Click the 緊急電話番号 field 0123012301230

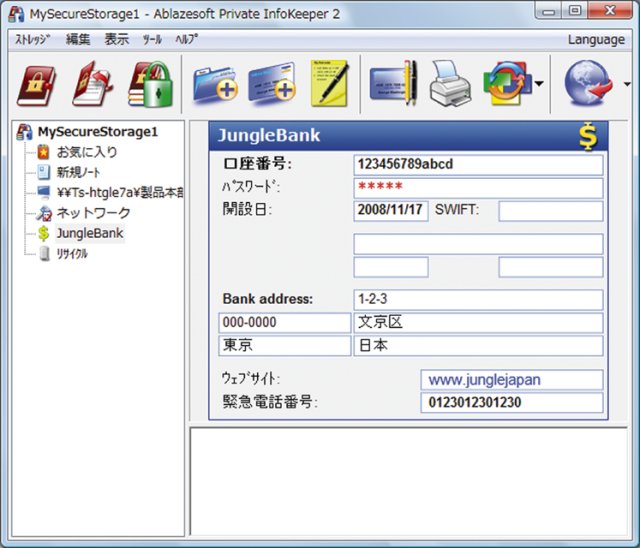click(x=511, y=402)
